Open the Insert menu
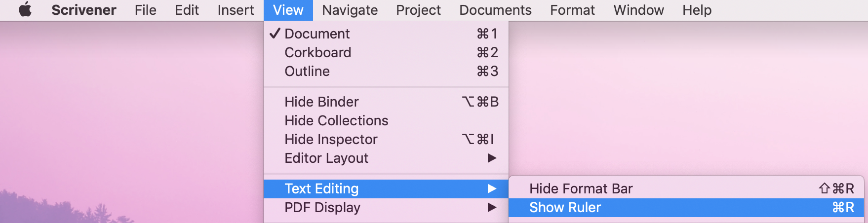The image size is (868, 223). (236, 10)
